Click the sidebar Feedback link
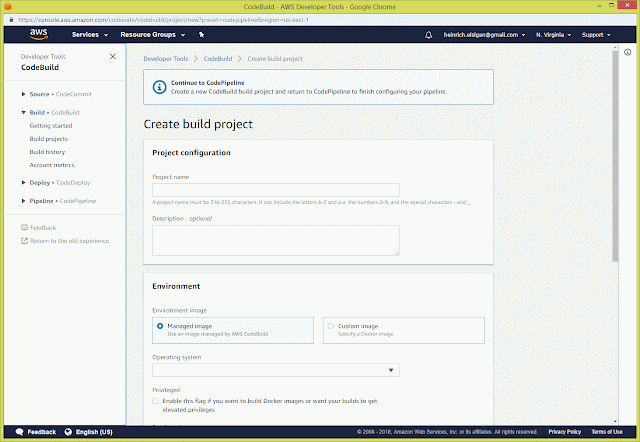 click(x=43, y=228)
